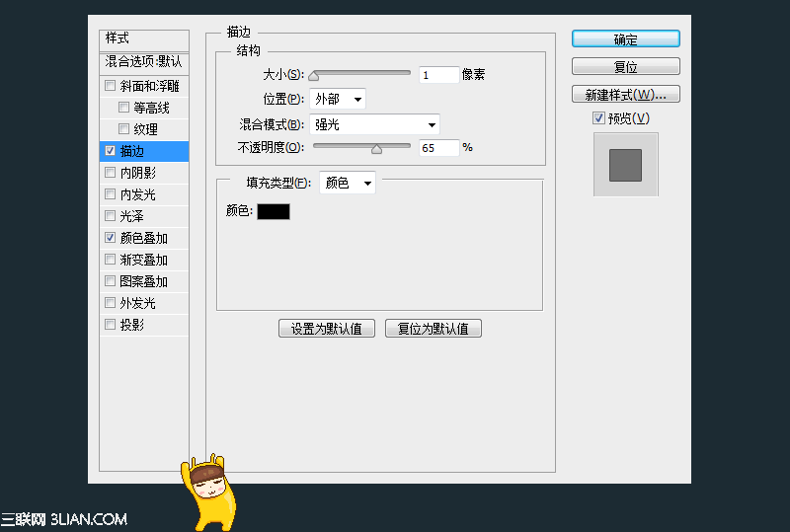
Task: Select the 斜面和浮雕 style row label
Action: click(x=150, y=86)
